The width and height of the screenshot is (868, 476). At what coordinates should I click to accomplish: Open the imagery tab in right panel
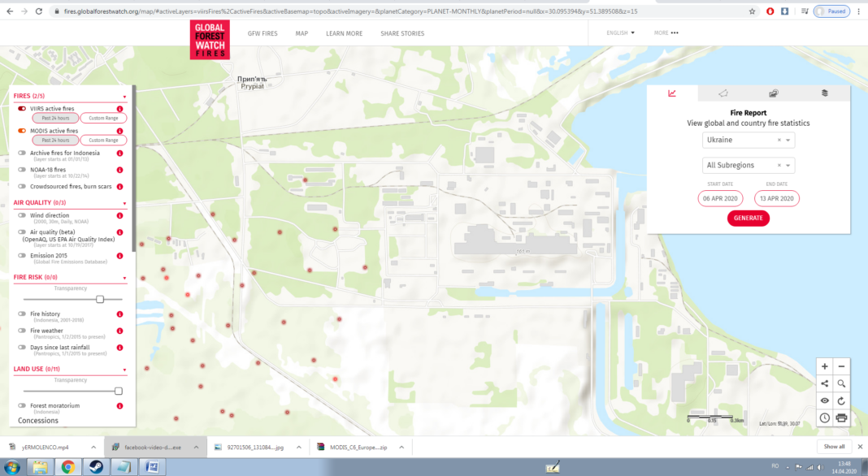point(774,93)
